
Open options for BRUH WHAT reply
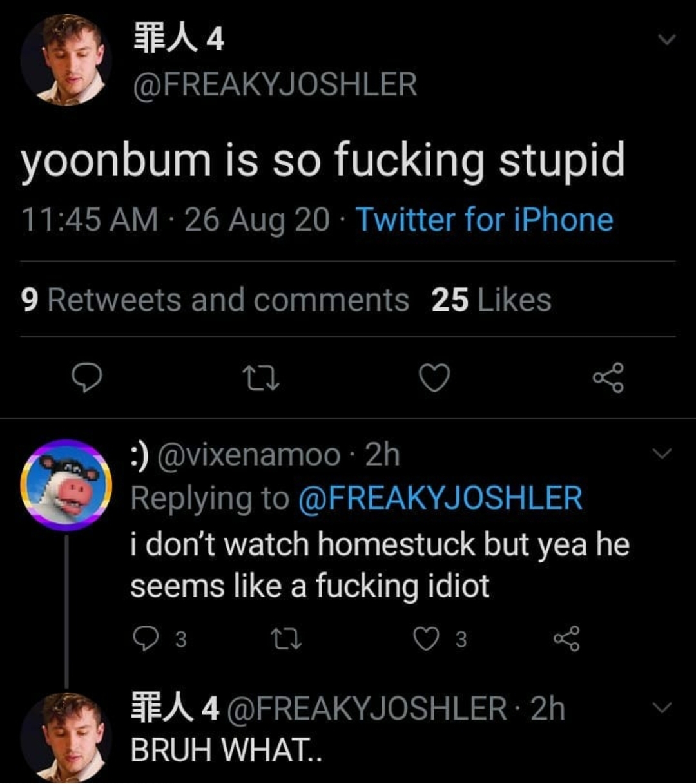coord(662,708)
